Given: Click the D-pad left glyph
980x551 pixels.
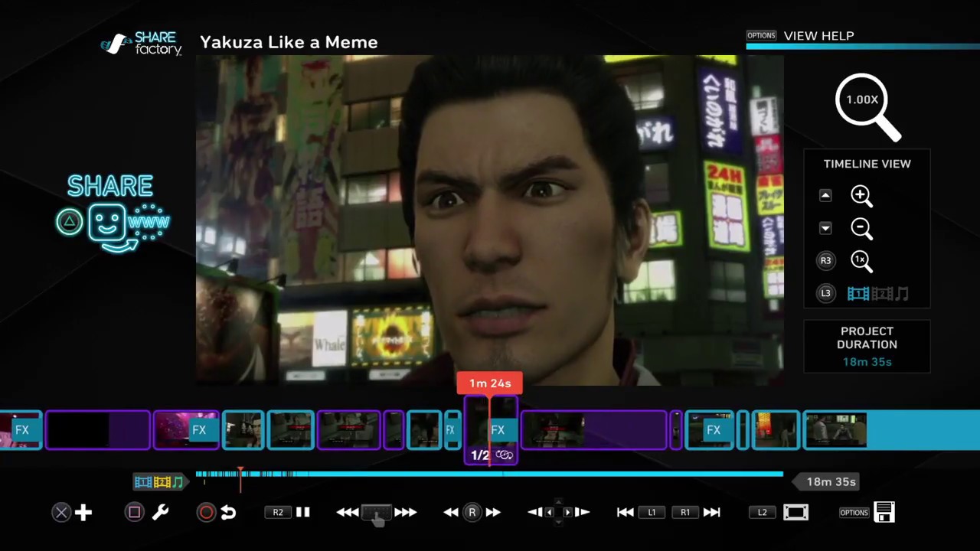Looking at the screenshot, I should (x=549, y=512).
